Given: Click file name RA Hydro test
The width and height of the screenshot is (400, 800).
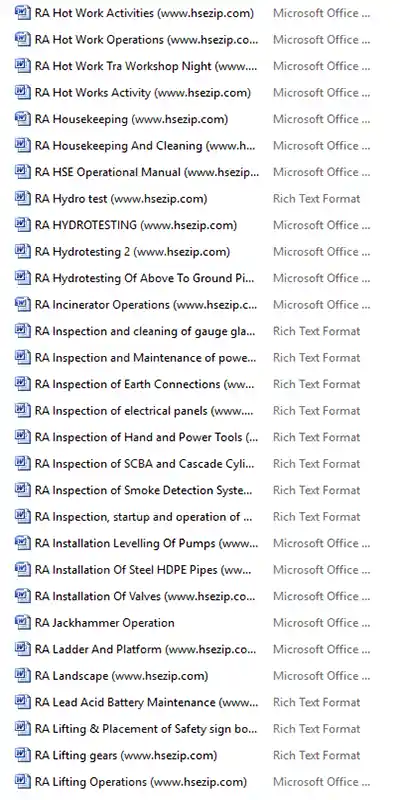Looking at the screenshot, I should click(121, 198).
